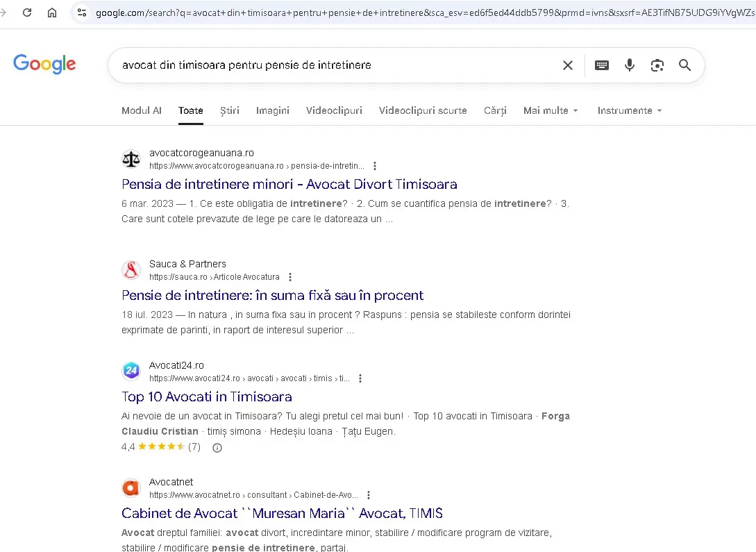Open the "Instrumente" tools dropdown
This screenshot has height=552, width=756.
coord(629,110)
